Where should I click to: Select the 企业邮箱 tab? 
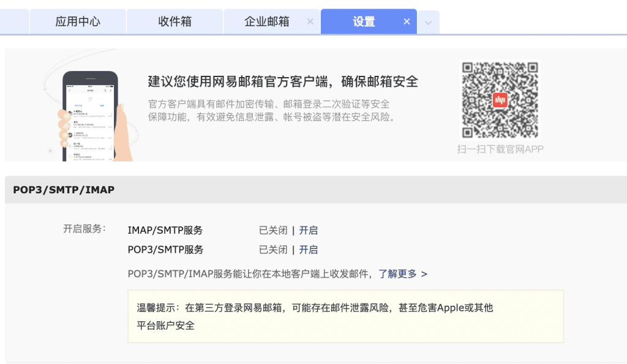(x=266, y=21)
